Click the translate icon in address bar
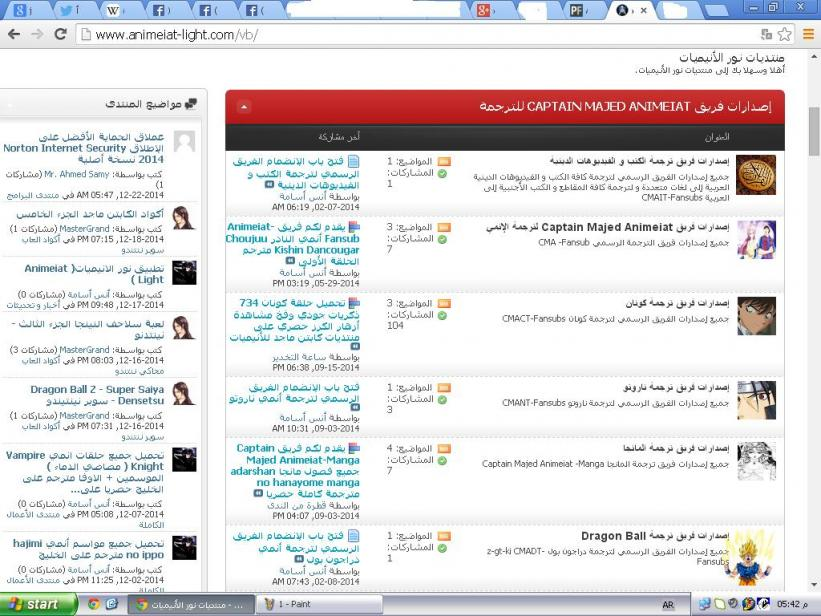Image resolution: width=821 pixels, height=616 pixels. pos(767,35)
